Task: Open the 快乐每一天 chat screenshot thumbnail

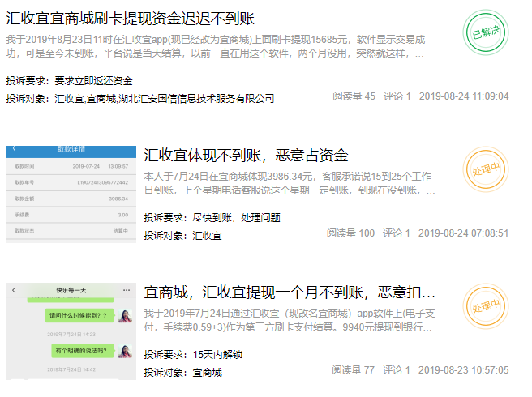Action: (71, 331)
